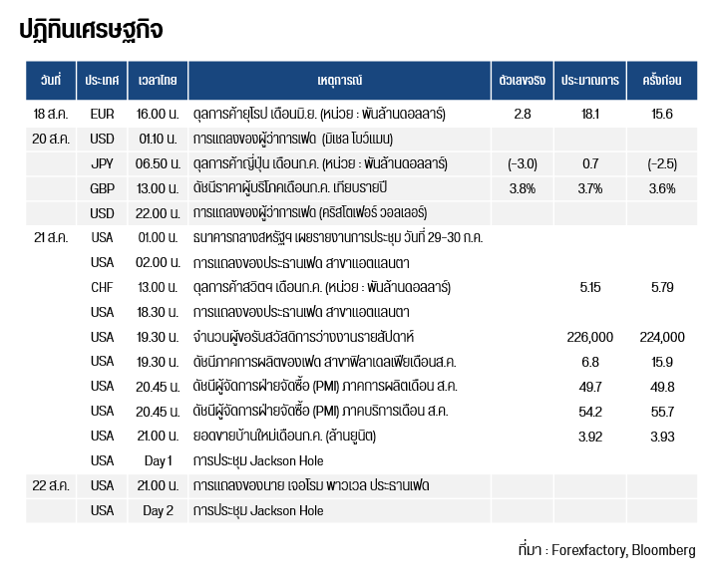The image size is (714, 588).
Task: Select the ตัวเลขจริง column header
Action: click(522, 80)
